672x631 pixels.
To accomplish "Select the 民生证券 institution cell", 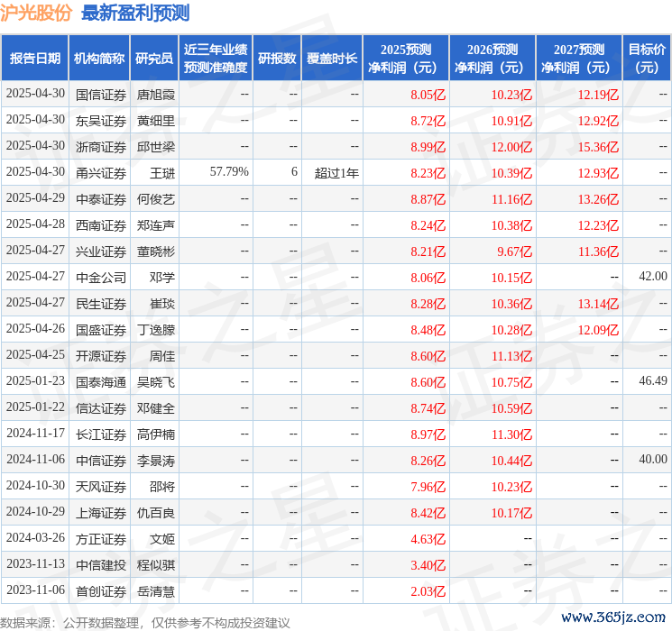I will click(101, 304).
